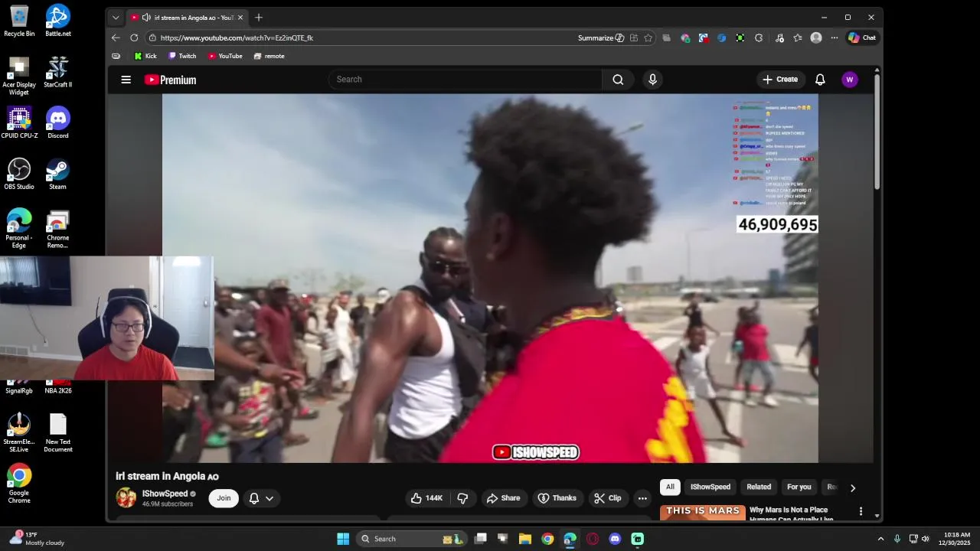Open Steam desktop shortcut
The width and height of the screenshot is (980, 551).
[x=58, y=174]
